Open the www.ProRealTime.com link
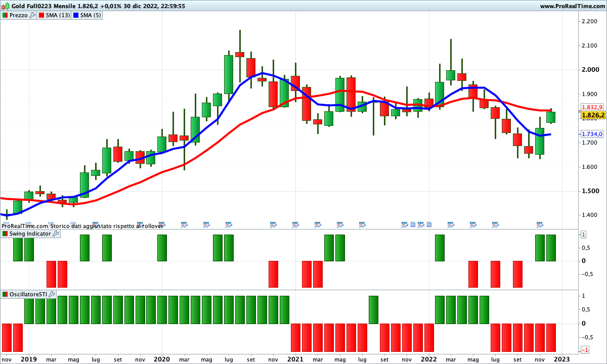607x364 pixels. click(x=572, y=6)
